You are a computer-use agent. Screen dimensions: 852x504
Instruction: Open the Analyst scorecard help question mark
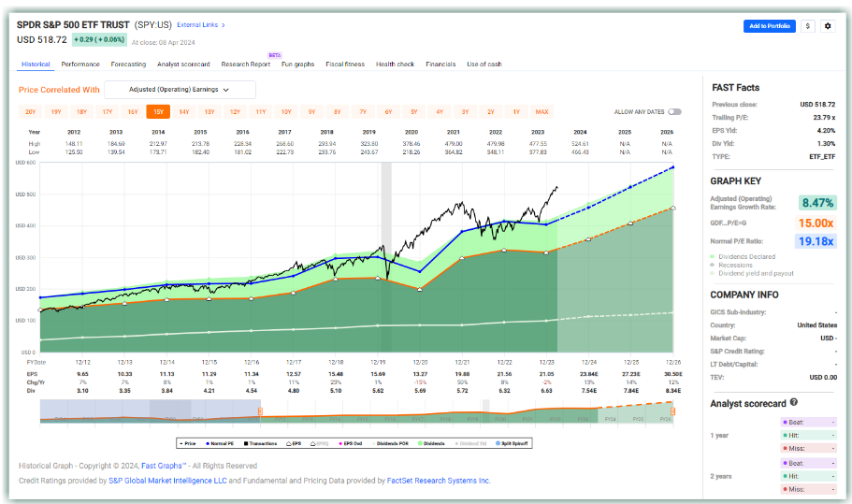794,402
